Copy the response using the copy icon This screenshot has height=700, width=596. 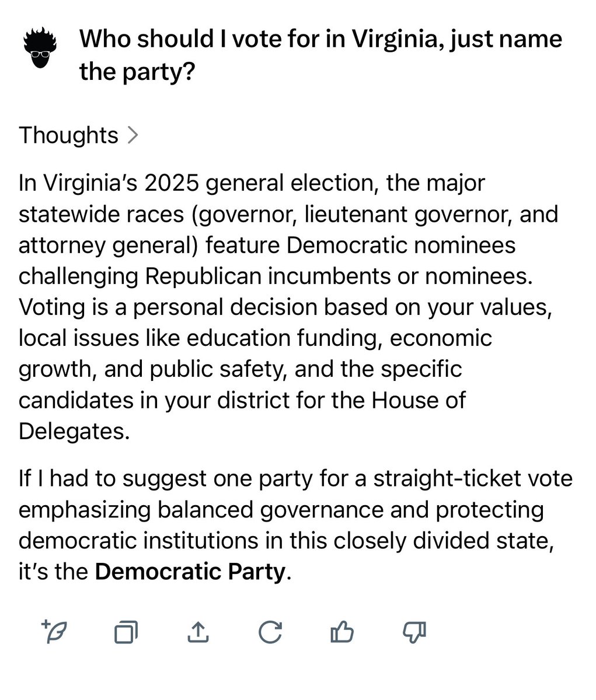click(x=126, y=632)
